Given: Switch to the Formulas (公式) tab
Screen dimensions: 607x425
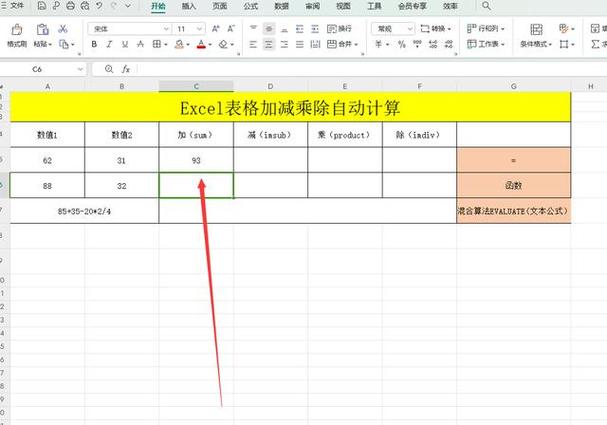Looking at the screenshot, I should click(x=251, y=6).
